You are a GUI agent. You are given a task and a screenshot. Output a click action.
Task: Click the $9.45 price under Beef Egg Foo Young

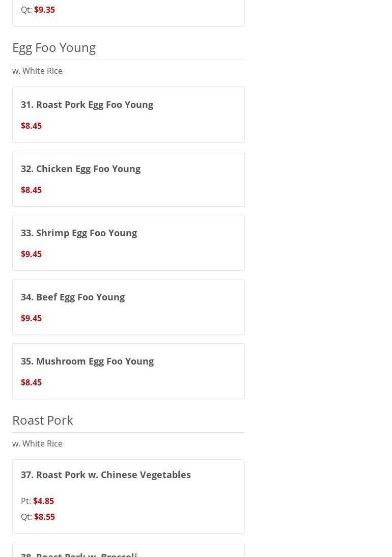coord(31,318)
